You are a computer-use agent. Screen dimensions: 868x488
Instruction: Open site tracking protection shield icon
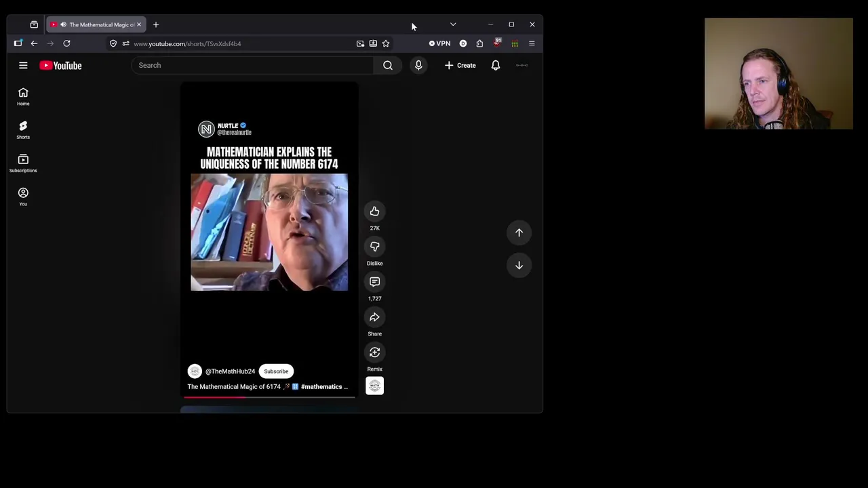pos(113,43)
